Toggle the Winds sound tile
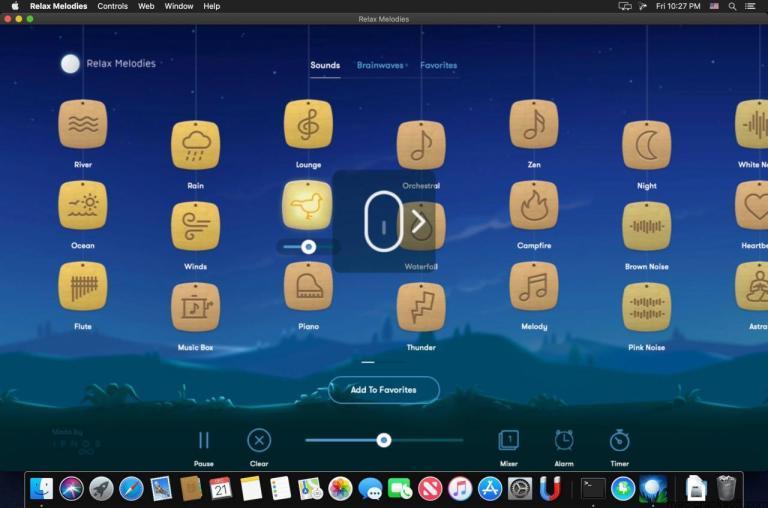768x508 pixels. pyautogui.click(x=195, y=226)
